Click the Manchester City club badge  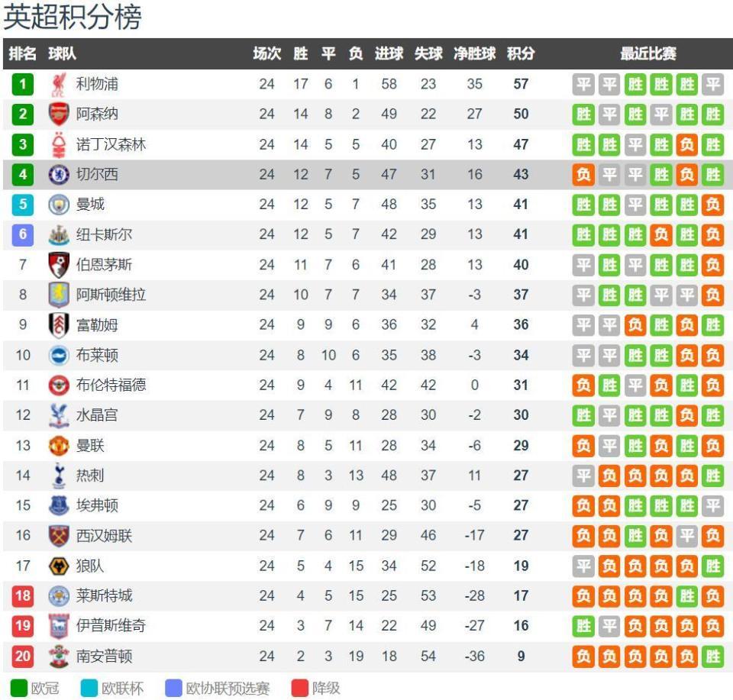point(59,205)
